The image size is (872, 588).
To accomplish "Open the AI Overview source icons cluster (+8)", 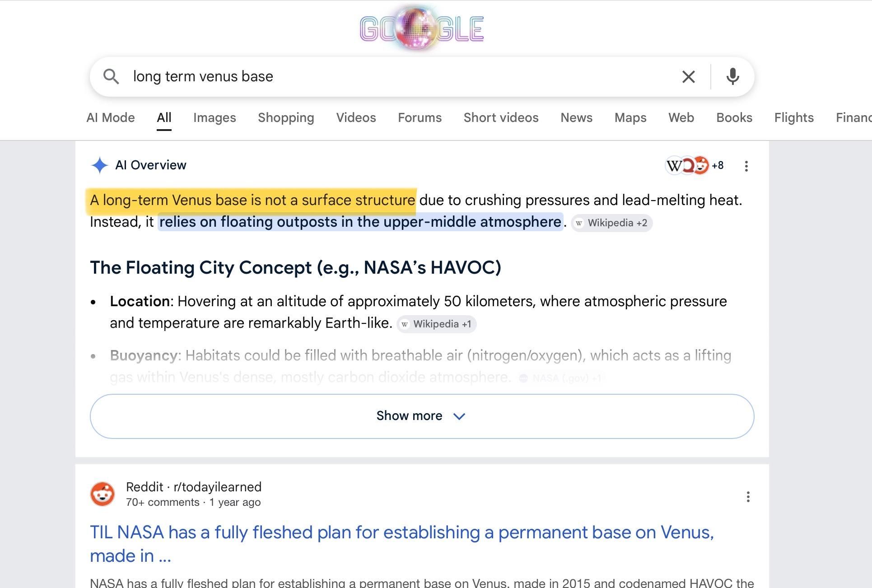I will coord(695,166).
